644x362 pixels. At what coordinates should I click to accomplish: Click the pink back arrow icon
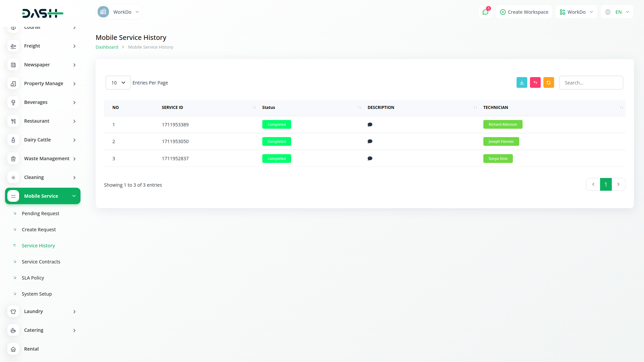(x=535, y=82)
